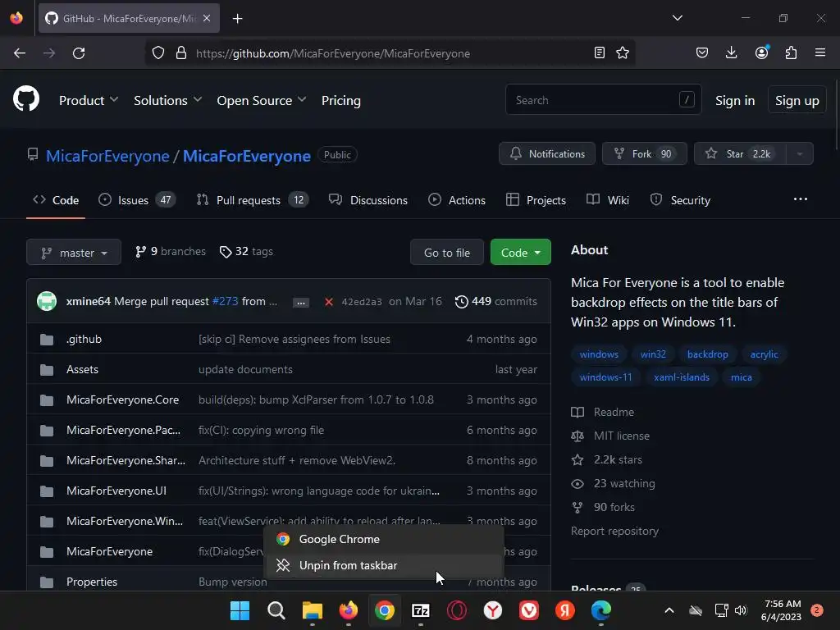The width and height of the screenshot is (840, 630).
Task: Open extensions puzzle icon
Action: point(791,52)
